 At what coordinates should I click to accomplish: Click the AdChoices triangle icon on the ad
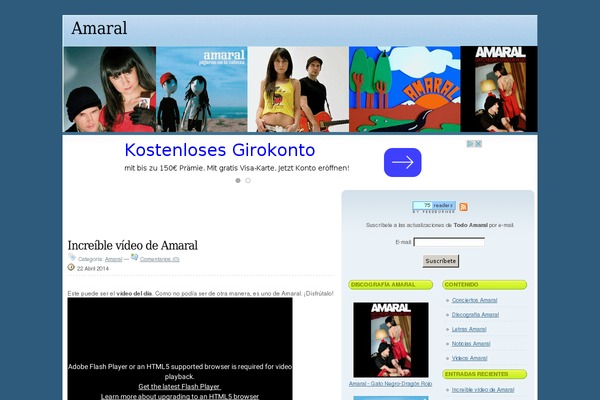470,144
